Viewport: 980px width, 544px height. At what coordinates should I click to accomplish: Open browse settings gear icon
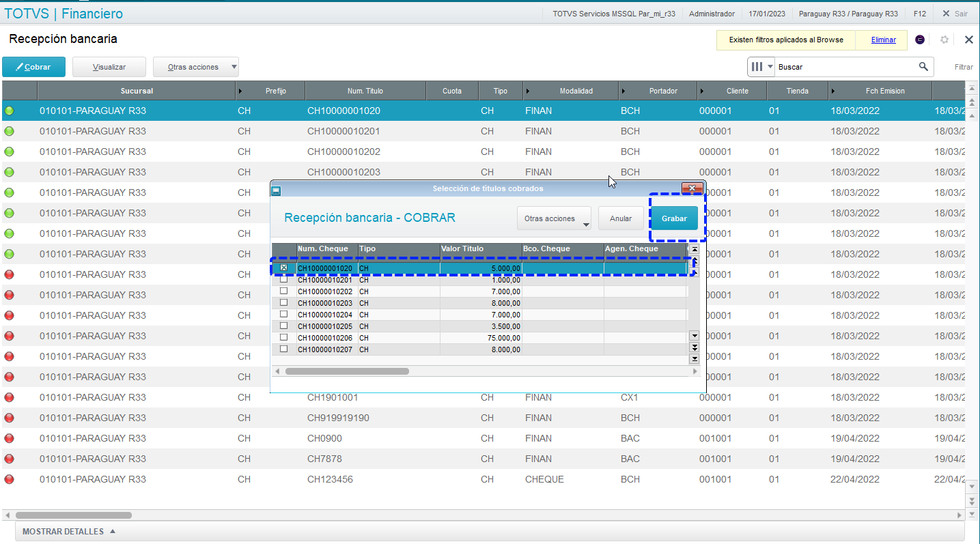pyautogui.click(x=944, y=40)
